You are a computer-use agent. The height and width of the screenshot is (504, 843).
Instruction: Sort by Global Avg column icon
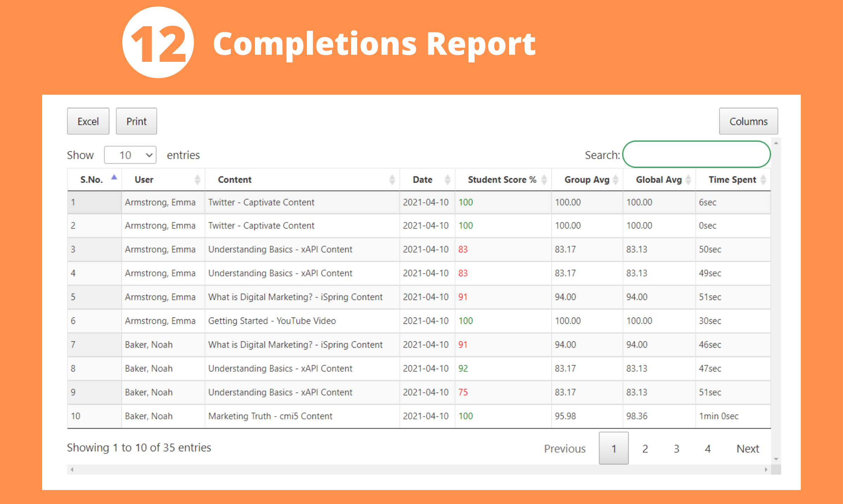pos(688,180)
